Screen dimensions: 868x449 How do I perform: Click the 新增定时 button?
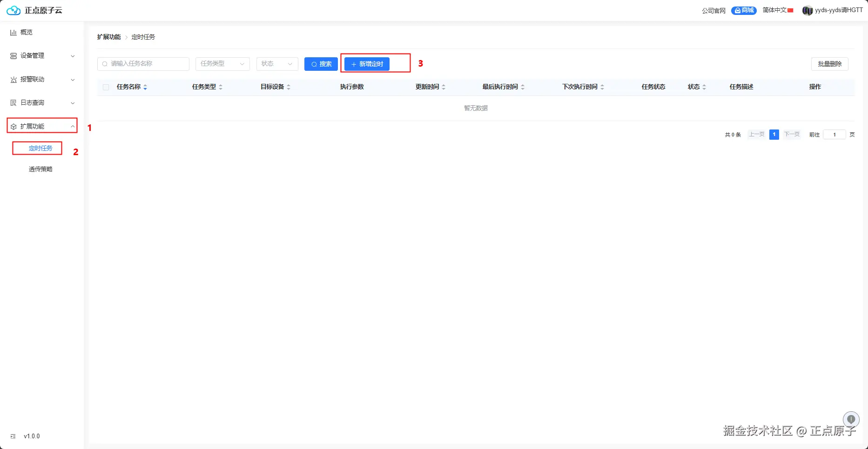click(367, 64)
